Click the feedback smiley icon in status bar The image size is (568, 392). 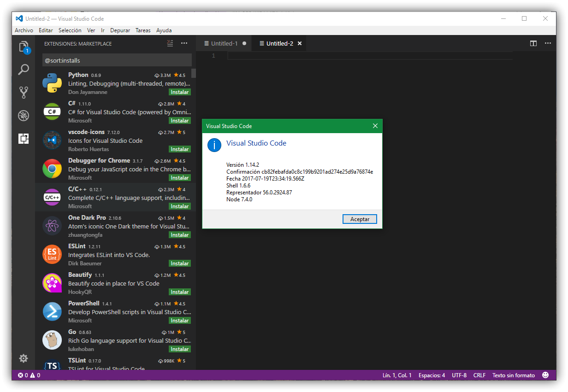[545, 375]
